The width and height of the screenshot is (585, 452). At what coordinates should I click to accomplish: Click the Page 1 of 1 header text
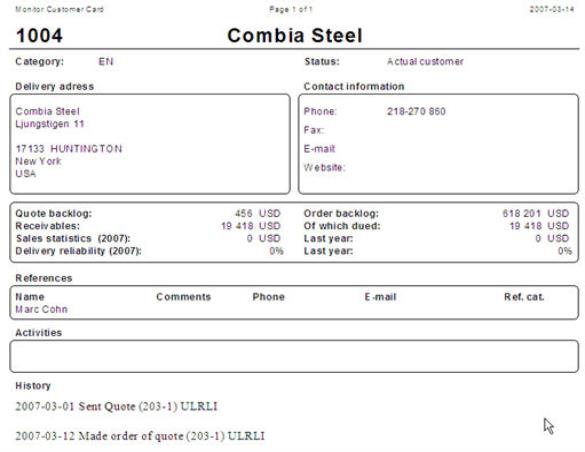(291, 9)
